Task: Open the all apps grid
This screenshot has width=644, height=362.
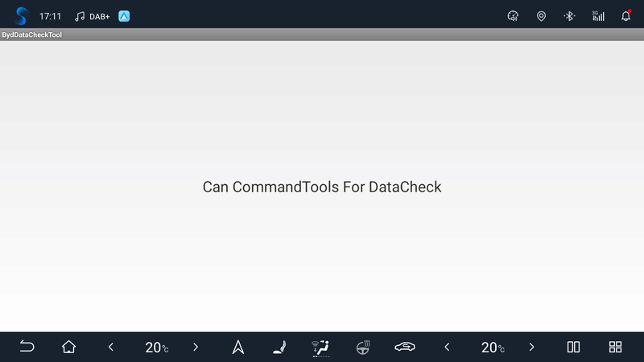Action: (615, 347)
